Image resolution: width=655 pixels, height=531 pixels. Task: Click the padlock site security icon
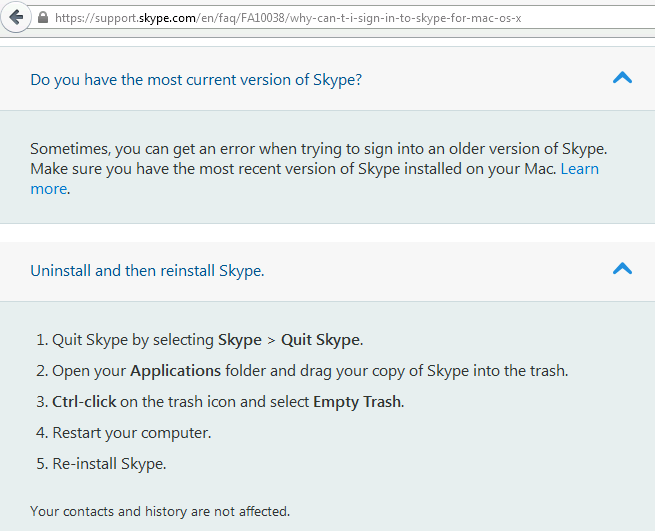tap(43, 17)
